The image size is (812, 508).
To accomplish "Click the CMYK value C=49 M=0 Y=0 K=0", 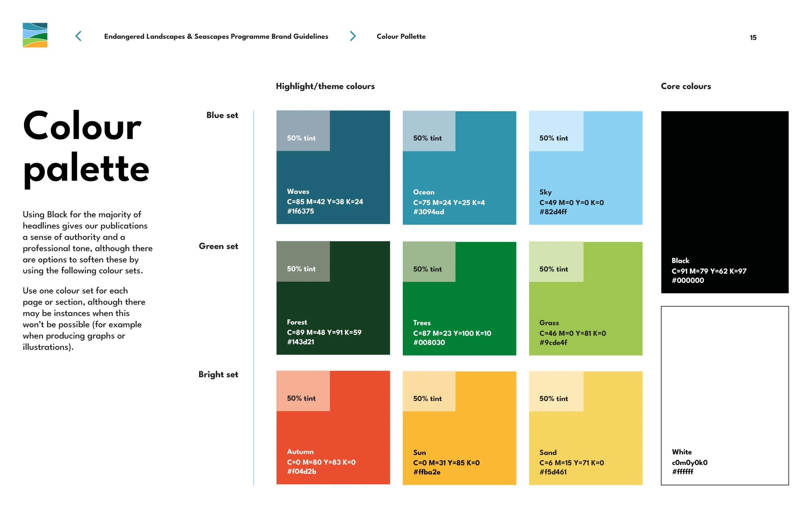I will pos(571,202).
